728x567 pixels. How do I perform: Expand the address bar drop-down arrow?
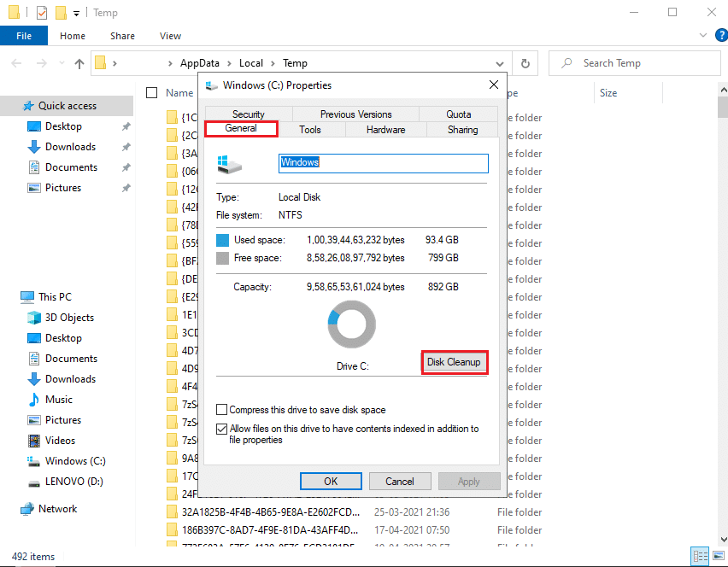point(500,63)
